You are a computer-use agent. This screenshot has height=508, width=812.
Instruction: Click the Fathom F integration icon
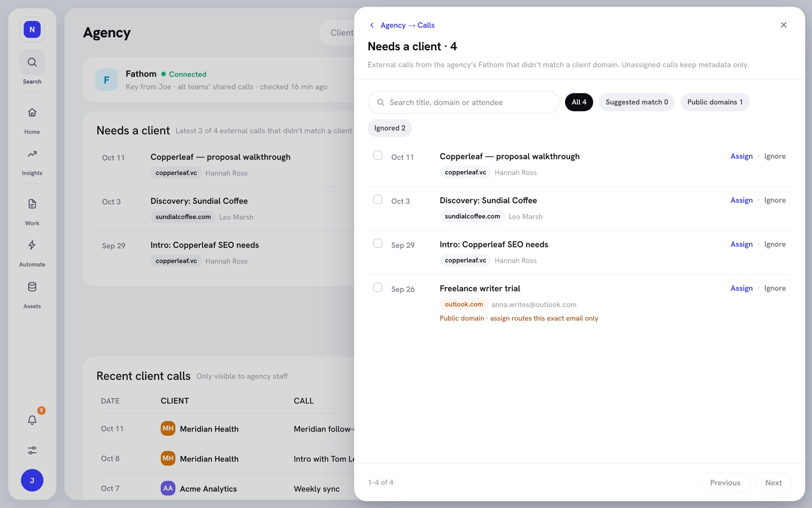pyautogui.click(x=106, y=80)
